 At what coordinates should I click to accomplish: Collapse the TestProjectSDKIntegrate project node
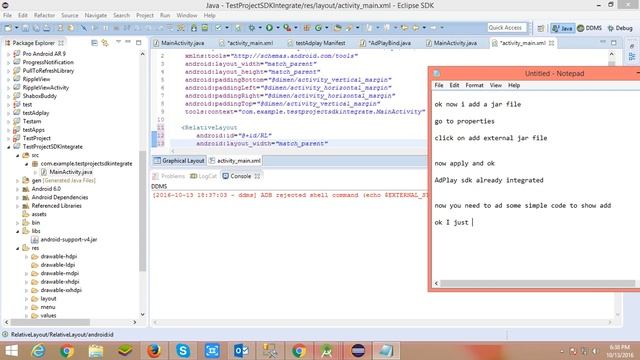click(x=9, y=147)
